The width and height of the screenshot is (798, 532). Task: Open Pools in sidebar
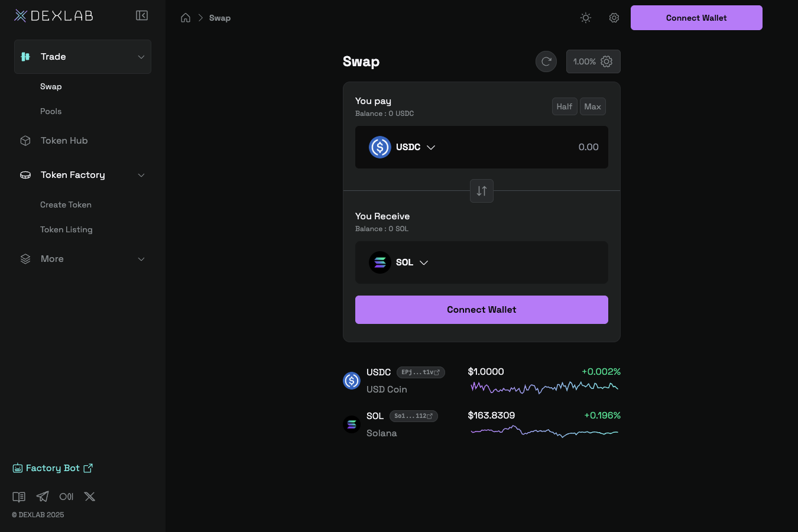[x=51, y=111]
